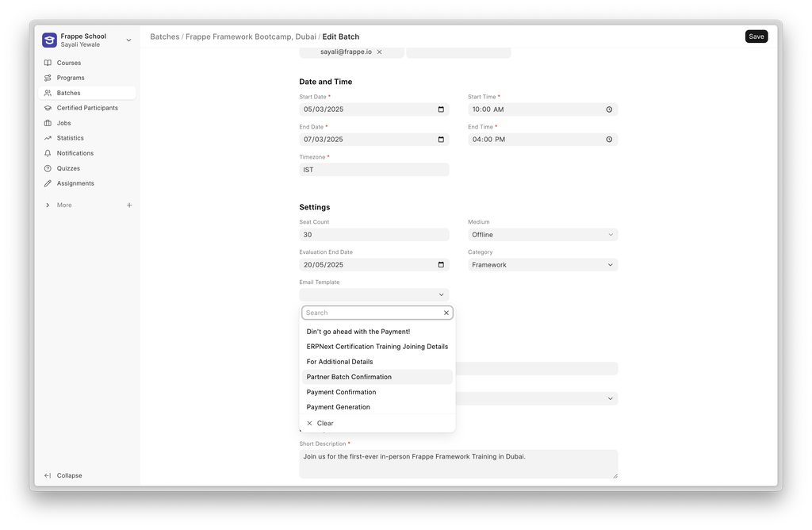This screenshot has height=530, width=812.
Task: Open Certified Participants via graduation cap icon
Action: tap(48, 108)
